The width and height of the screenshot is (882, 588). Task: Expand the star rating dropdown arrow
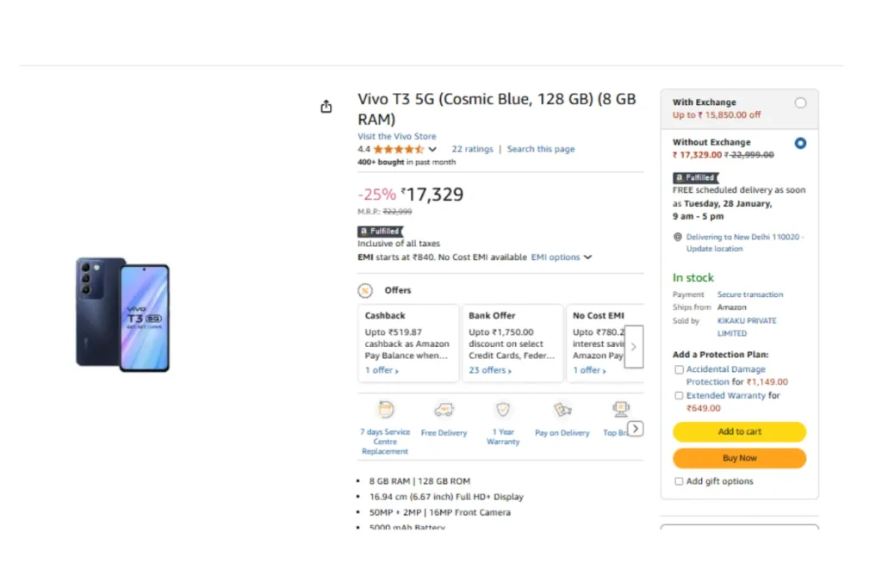tap(432, 150)
